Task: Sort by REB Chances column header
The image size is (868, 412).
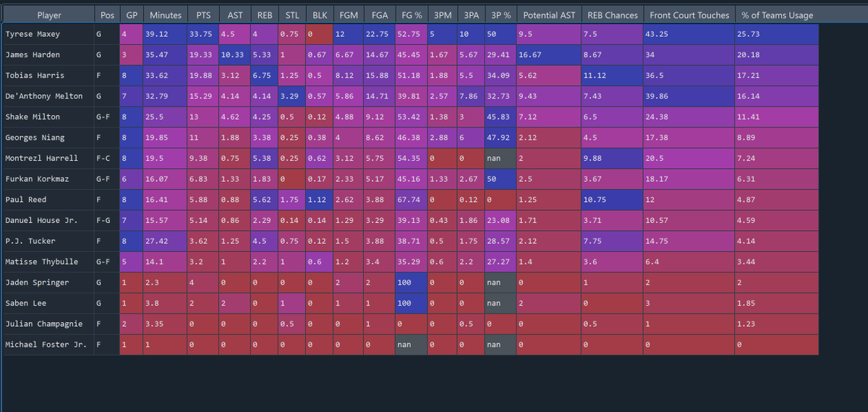Action: click(613, 15)
